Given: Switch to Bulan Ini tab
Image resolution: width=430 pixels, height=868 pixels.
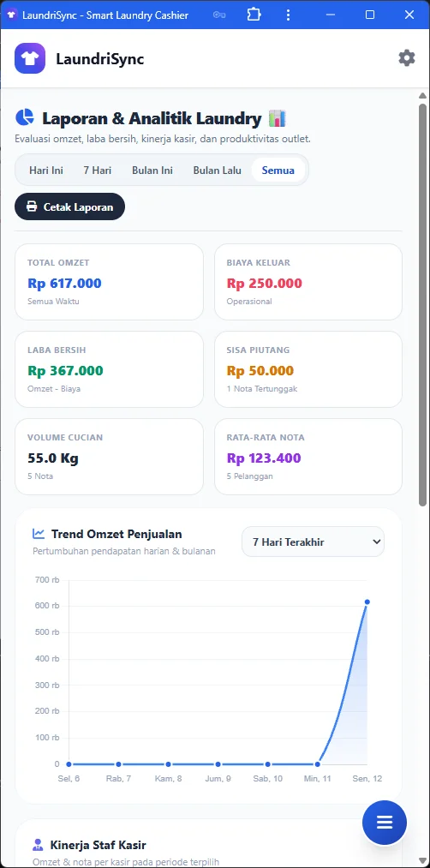Looking at the screenshot, I should coord(152,170).
